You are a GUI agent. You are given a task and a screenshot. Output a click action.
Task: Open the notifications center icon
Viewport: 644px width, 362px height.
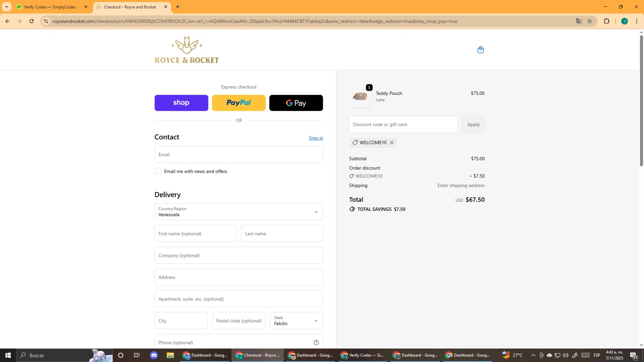click(634, 355)
